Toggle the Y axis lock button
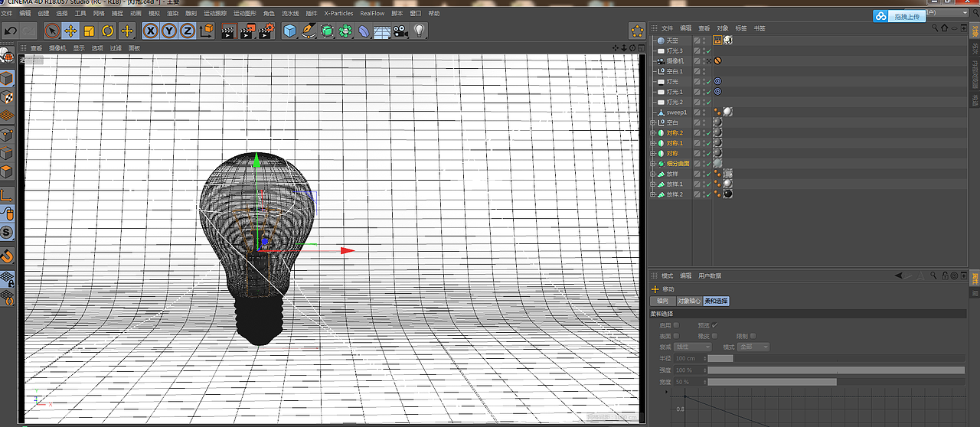Image resolution: width=980 pixels, height=427 pixels. 169,31
